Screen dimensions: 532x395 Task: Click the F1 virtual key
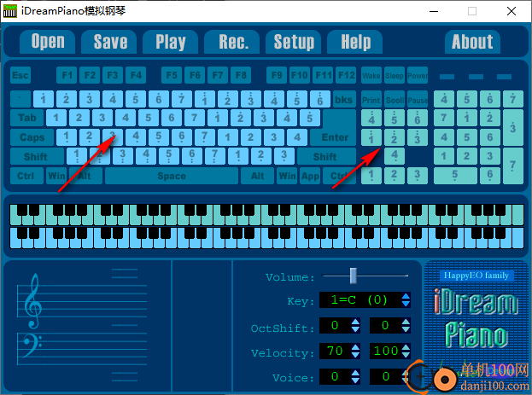(67, 75)
